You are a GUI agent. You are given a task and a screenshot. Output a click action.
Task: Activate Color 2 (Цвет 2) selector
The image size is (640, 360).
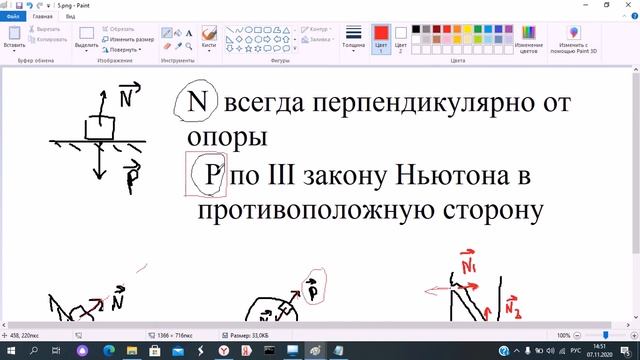(x=400, y=40)
